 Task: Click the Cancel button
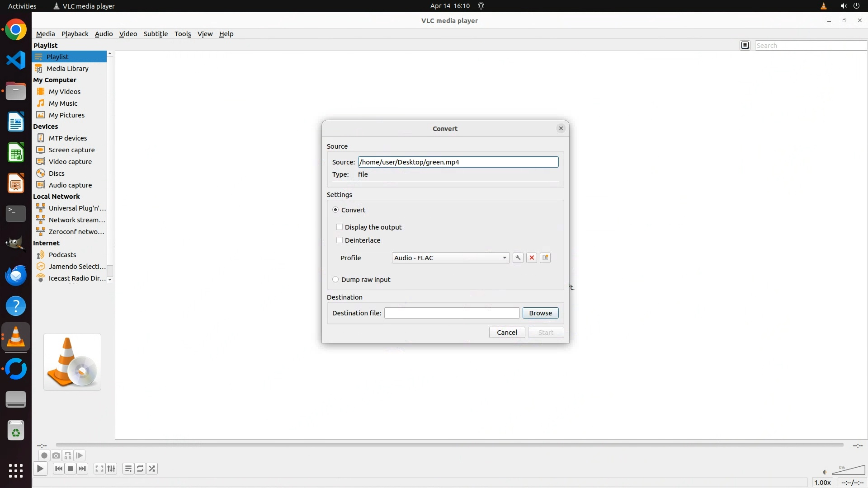tap(507, 332)
